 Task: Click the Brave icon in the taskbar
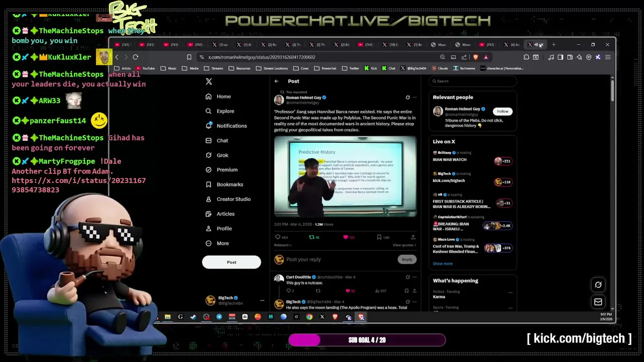pos(335,317)
